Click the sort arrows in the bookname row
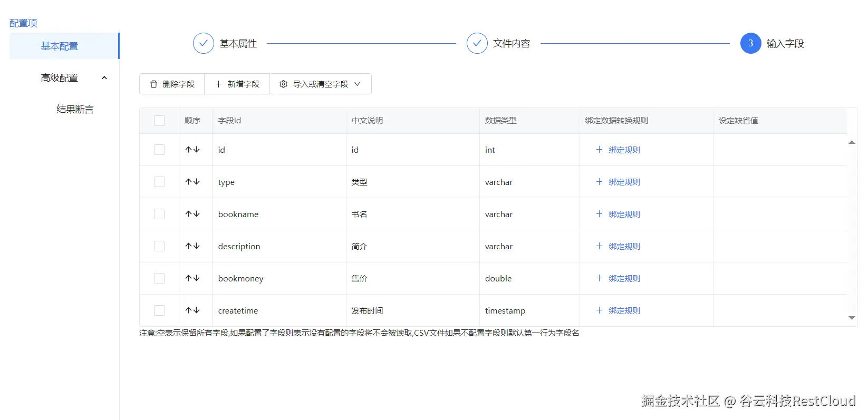The width and height of the screenshot is (868, 420). (x=192, y=214)
